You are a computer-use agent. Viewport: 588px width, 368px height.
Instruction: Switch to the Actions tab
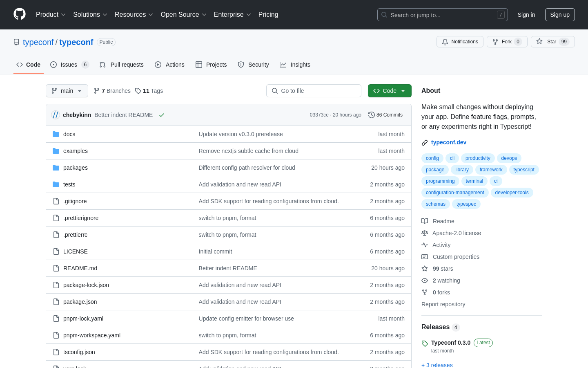tap(170, 65)
